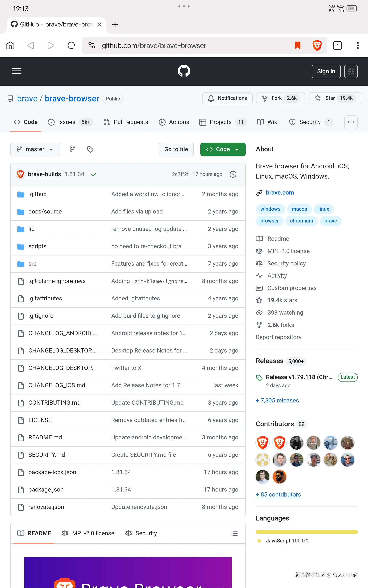Viewport: 368px width, 588px height.
Task: View branches via branch icon
Action: pyautogui.click(x=72, y=149)
